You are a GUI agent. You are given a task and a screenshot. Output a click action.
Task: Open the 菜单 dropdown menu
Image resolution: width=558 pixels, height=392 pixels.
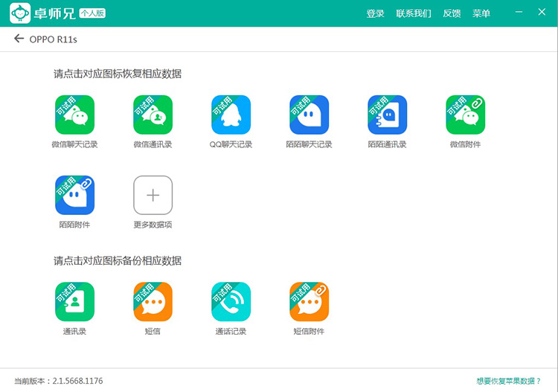coord(481,13)
